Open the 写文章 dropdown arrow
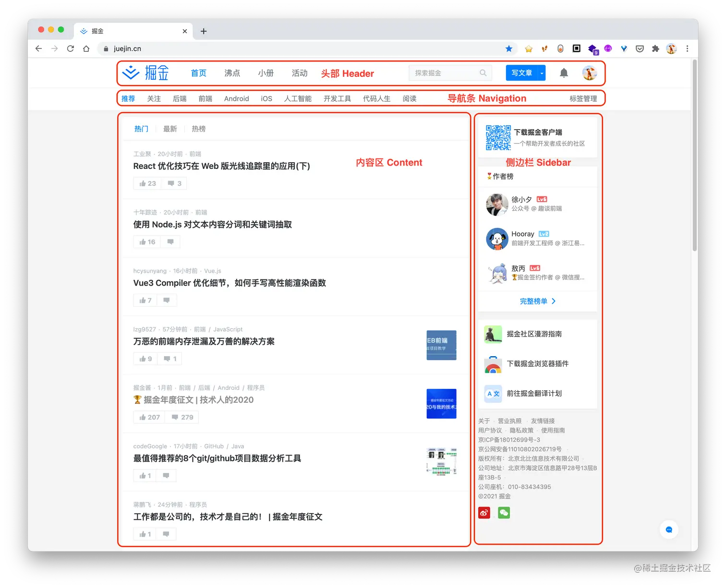Screen dimensions: 726x588 pyautogui.click(x=541, y=72)
